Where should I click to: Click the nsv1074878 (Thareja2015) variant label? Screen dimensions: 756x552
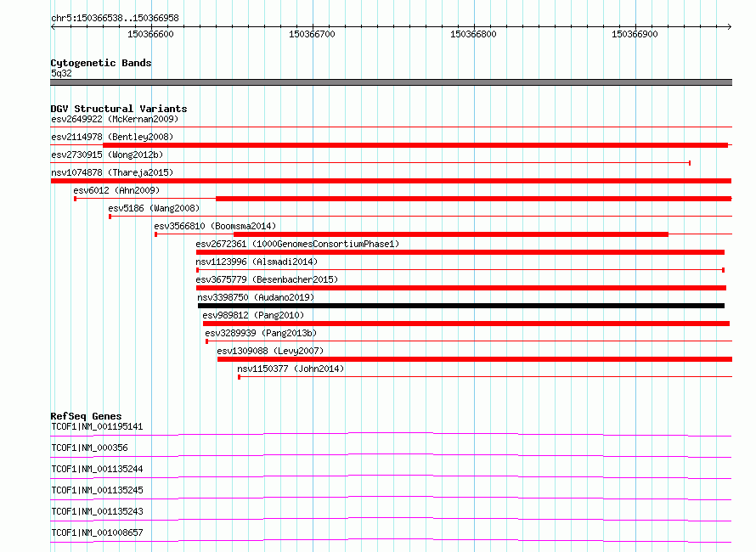pyautogui.click(x=112, y=172)
